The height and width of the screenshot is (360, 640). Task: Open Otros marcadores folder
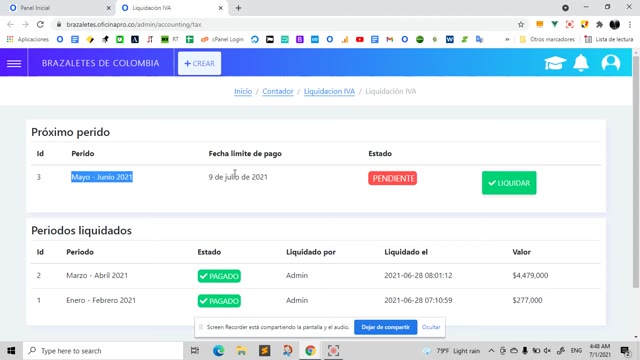pyautogui.click(x=547, y=39)
